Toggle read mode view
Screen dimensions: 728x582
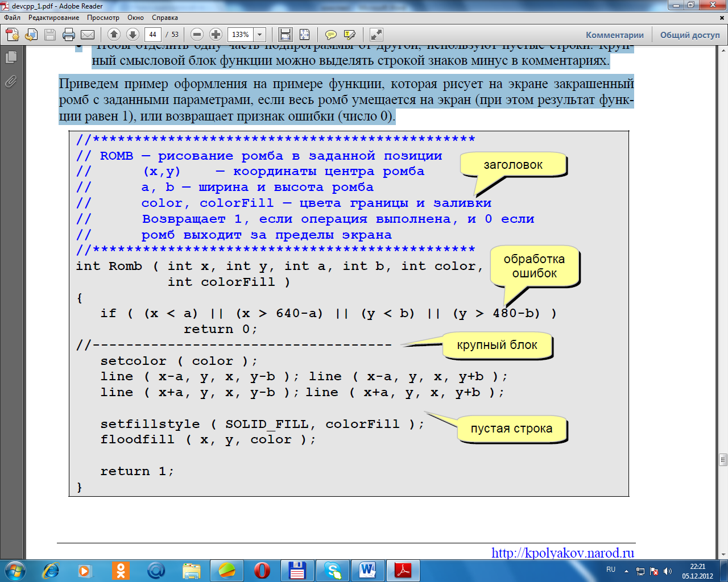coord(376,35)
